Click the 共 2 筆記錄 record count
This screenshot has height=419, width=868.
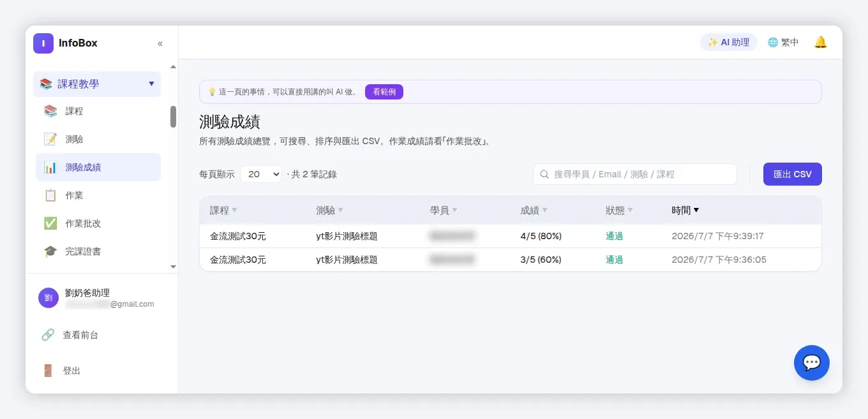coord(314,174)
